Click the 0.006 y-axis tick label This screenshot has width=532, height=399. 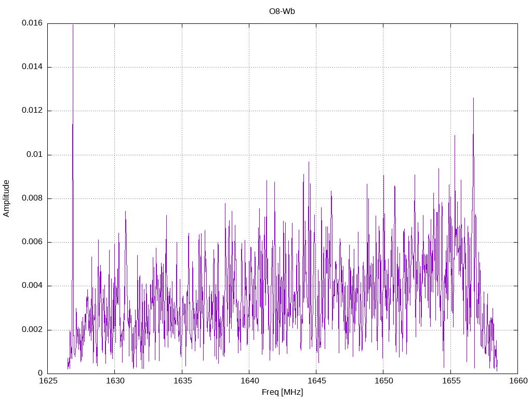[32, 242]
